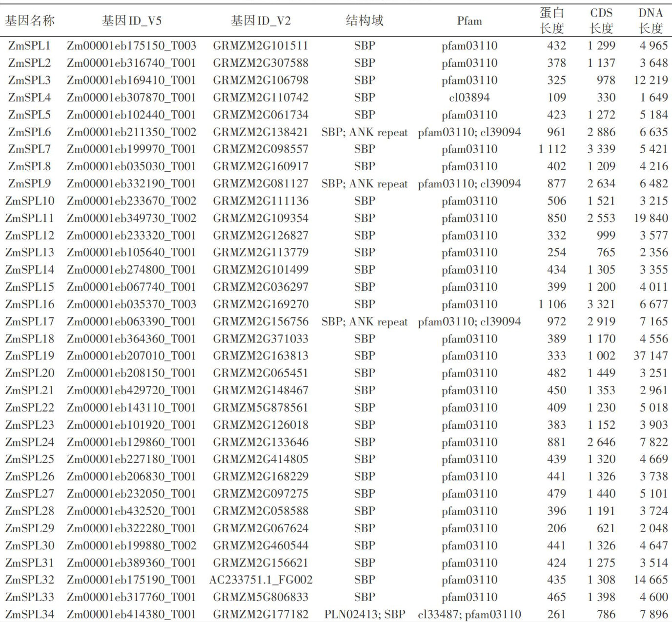
Task: Click the cell GRMZM2G058588
Action: (261, 511)
